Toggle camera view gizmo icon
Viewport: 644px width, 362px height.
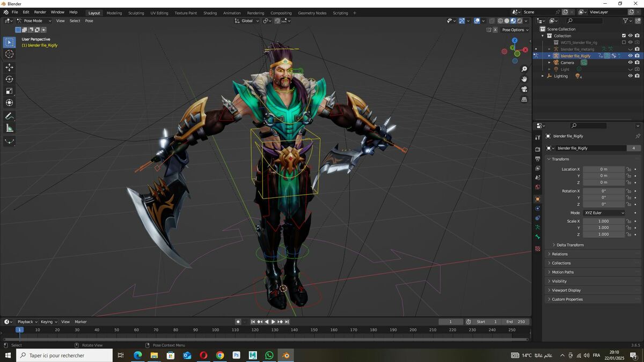(x=524, y=89)
